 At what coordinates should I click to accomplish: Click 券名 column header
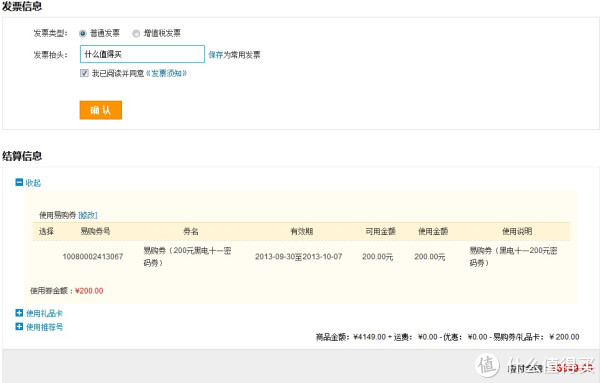point(191,231)
